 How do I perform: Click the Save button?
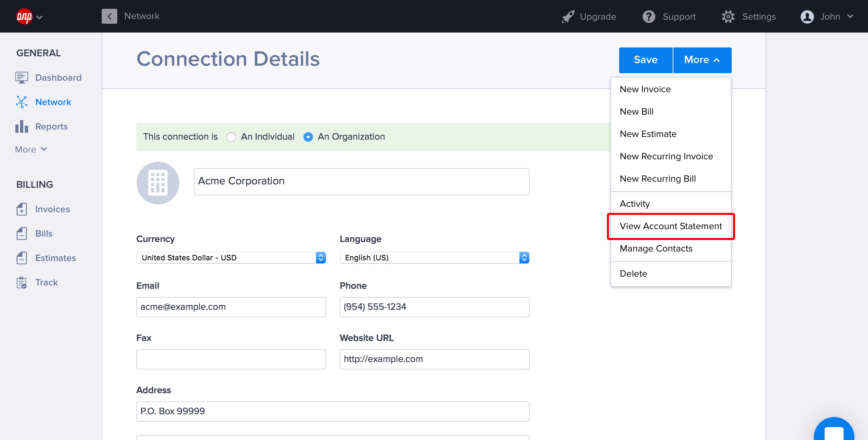pos(645,60)
